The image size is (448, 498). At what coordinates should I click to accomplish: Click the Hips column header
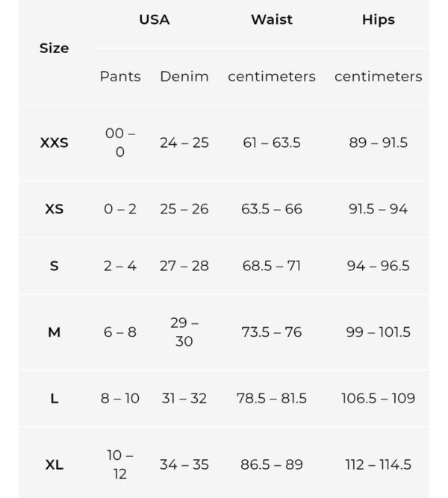pyautogui.click(x=379, y=19)
